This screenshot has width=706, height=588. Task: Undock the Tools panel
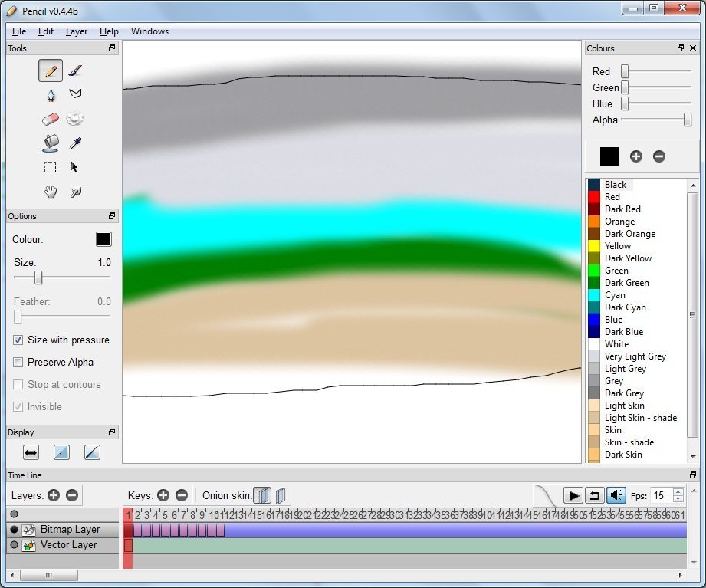112,48
